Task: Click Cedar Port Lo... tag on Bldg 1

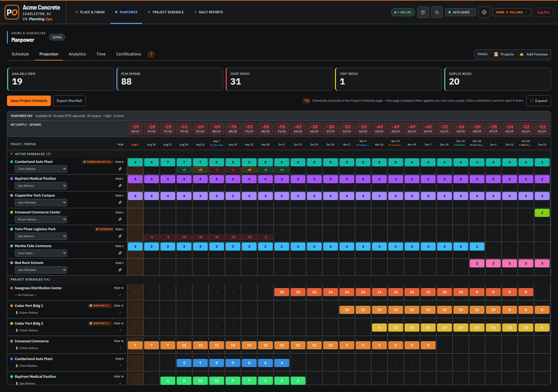Action: tap(100, 305)
